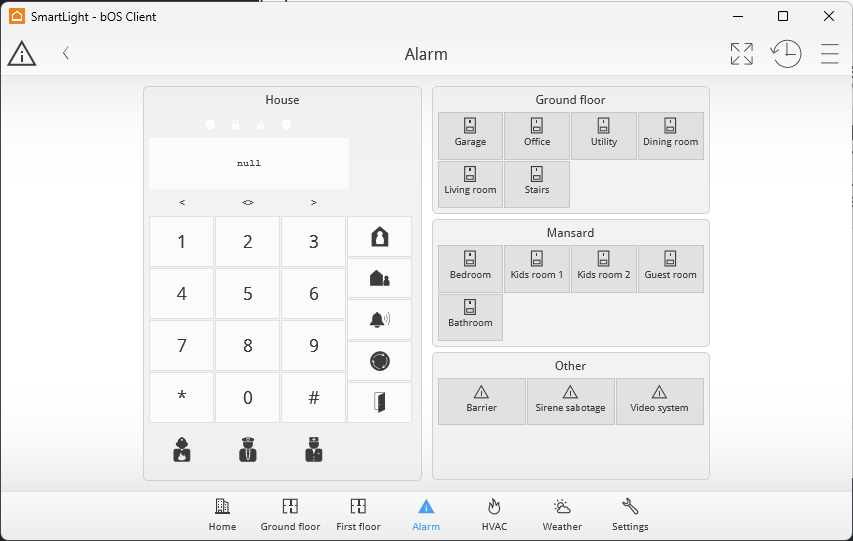Screen dimensions: 853x541
Task: Tap keypad digit 4
Action: coord(182,293)
